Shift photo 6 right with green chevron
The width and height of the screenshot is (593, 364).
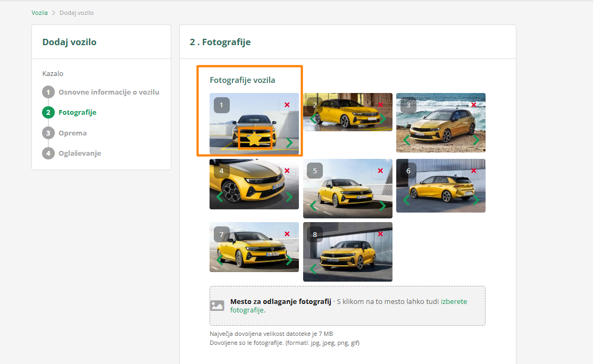click(476, 200)
